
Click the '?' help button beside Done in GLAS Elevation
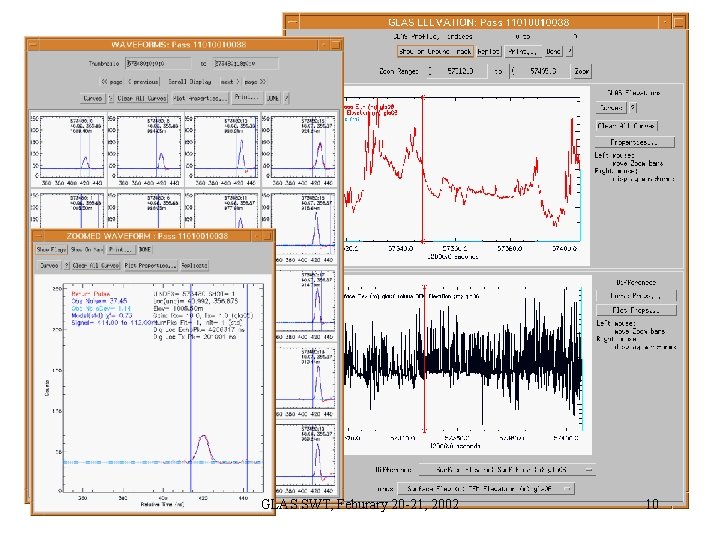(x=569, y=51)
